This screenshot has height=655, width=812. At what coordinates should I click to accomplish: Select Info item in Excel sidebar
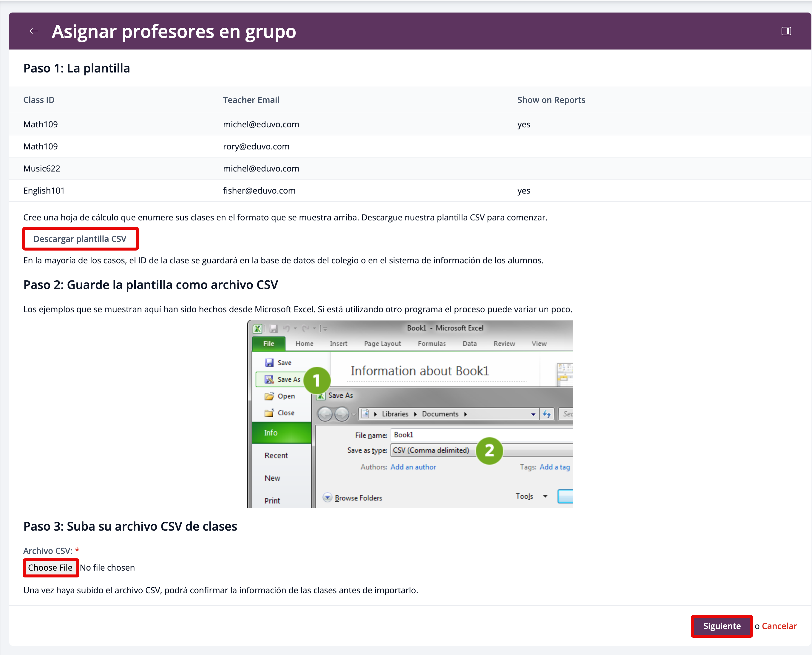[x=271, y=433]
